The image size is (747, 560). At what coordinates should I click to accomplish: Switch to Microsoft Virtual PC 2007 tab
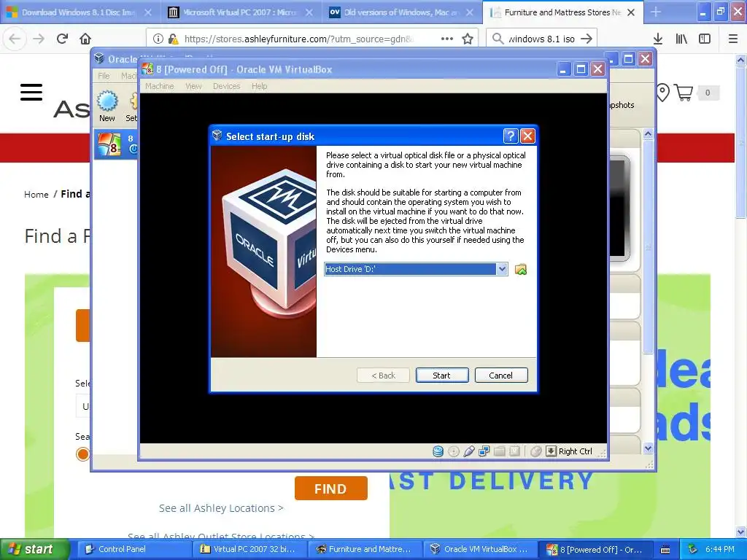[240, 12]
